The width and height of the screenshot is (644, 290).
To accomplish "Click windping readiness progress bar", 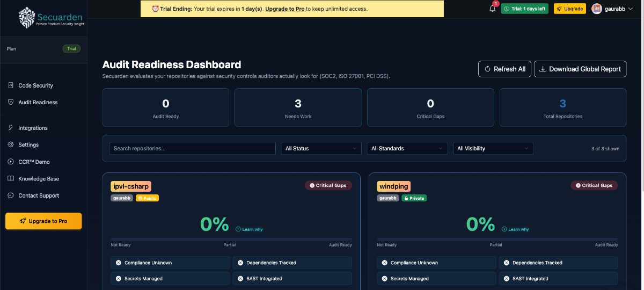I will coord(497,239).
